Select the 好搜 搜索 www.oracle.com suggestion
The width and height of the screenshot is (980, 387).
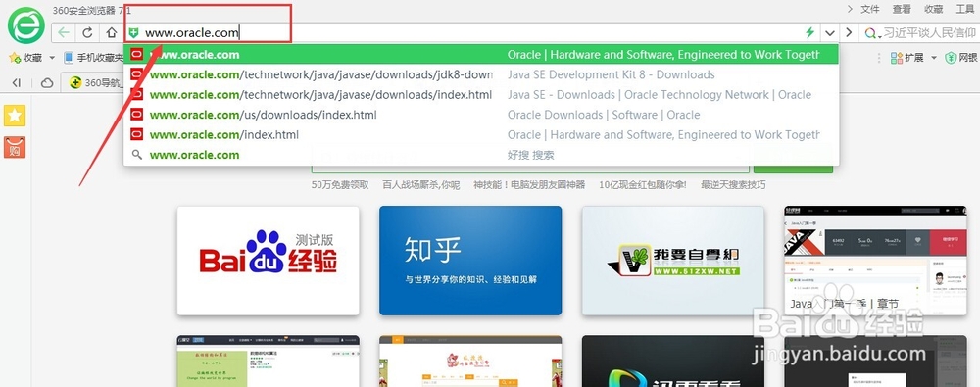(481, 155)
